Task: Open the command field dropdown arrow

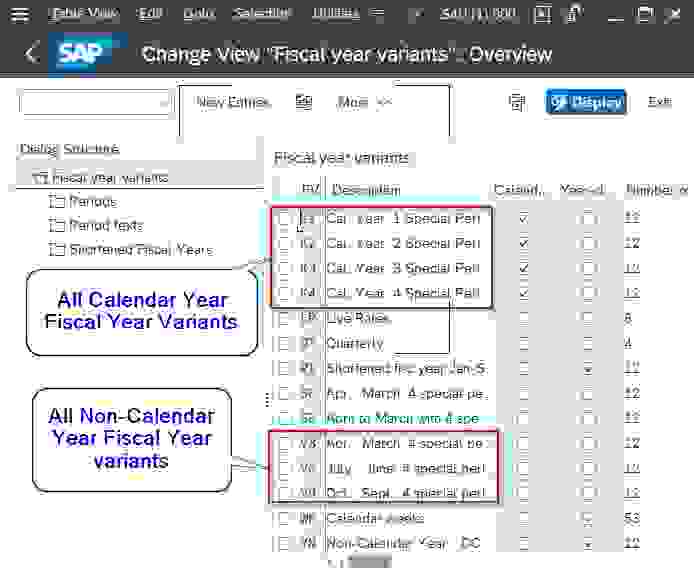Action: pos(165,104)
